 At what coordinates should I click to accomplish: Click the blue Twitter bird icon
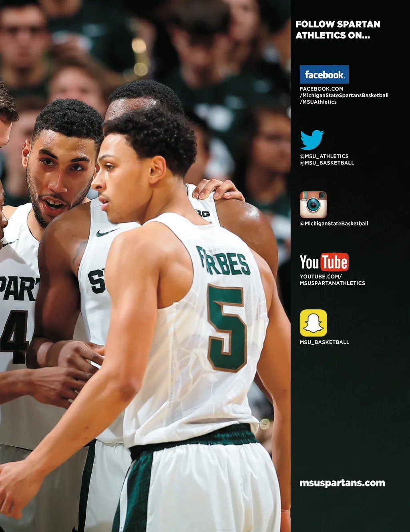[312, 140]
